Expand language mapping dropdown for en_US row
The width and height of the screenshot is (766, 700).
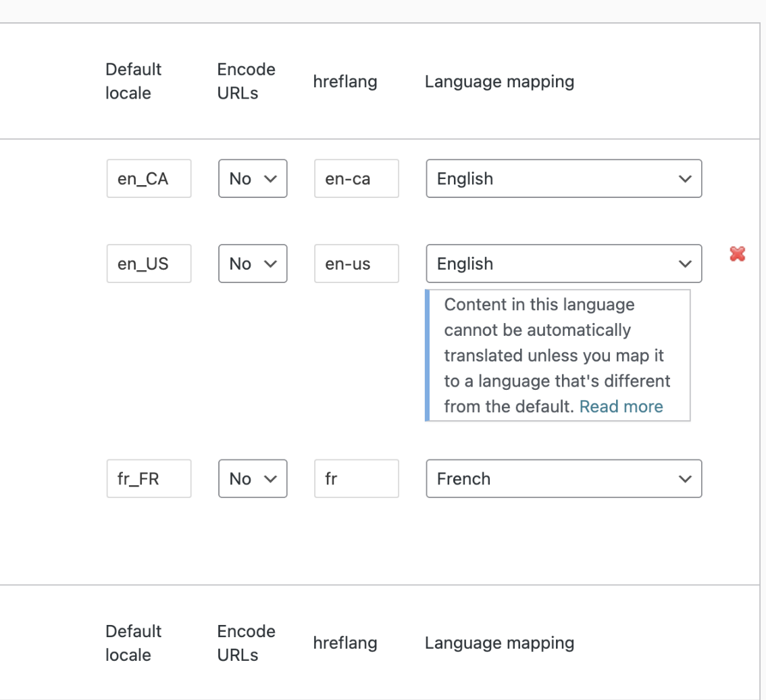tap(563, 264)
